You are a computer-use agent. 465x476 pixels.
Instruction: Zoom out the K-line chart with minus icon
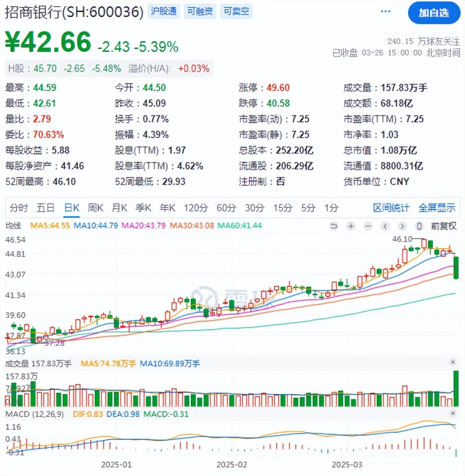click(x=368, y=226)
